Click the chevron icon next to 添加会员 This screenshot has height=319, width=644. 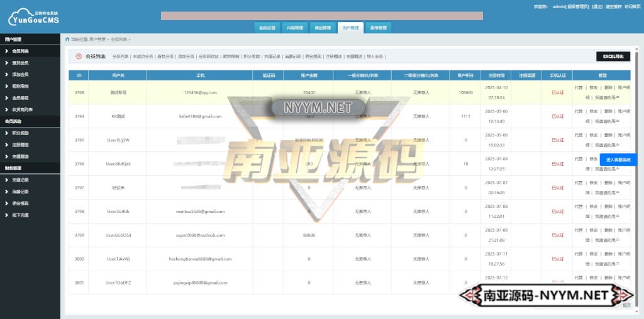[6, 74]
